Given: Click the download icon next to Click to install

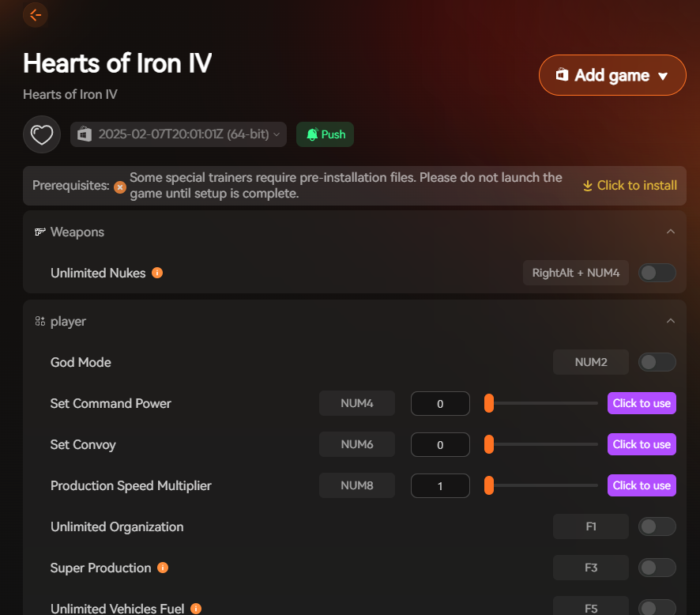Looking at the screenshot, I should click(587, 185).
